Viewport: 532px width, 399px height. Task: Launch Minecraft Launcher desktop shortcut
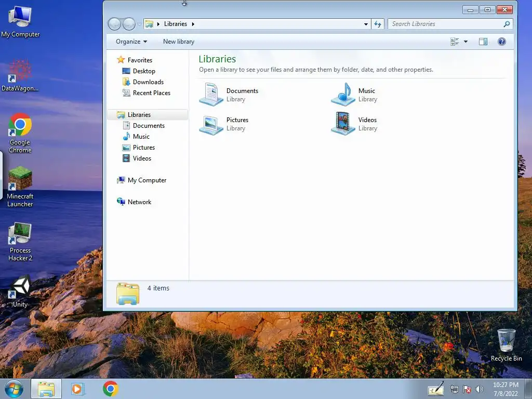[20, 187]
